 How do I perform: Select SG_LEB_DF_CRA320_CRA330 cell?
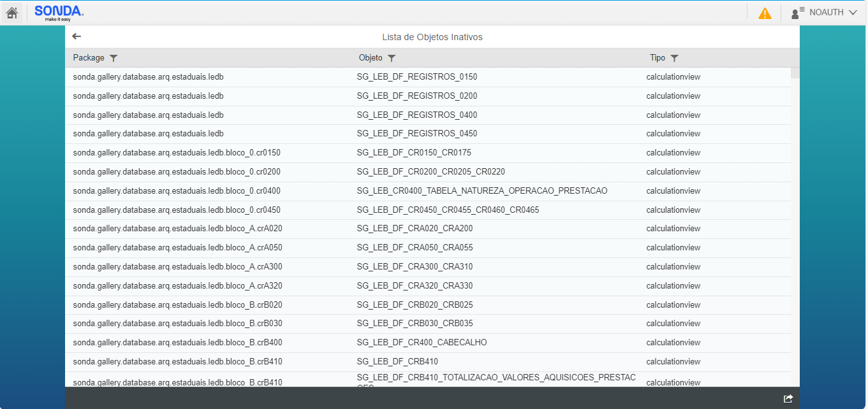point(415,286)
